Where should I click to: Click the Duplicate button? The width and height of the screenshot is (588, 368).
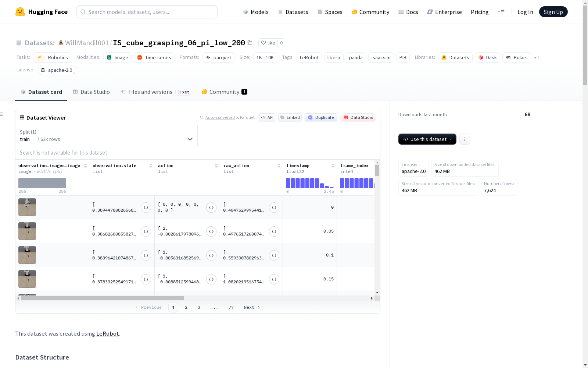pyautogui.click(x=321, y=117)
